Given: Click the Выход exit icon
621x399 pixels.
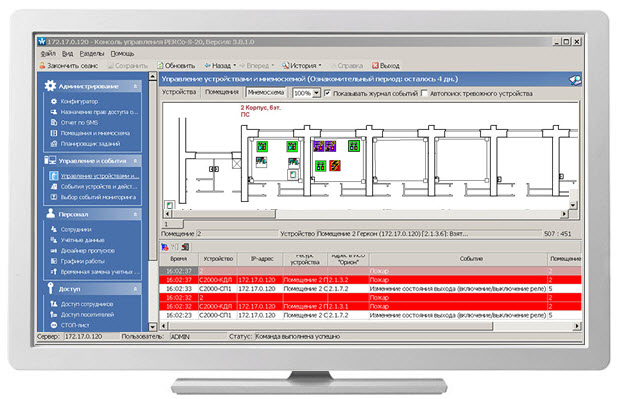Looking at the screenshot, I should 375,65.
